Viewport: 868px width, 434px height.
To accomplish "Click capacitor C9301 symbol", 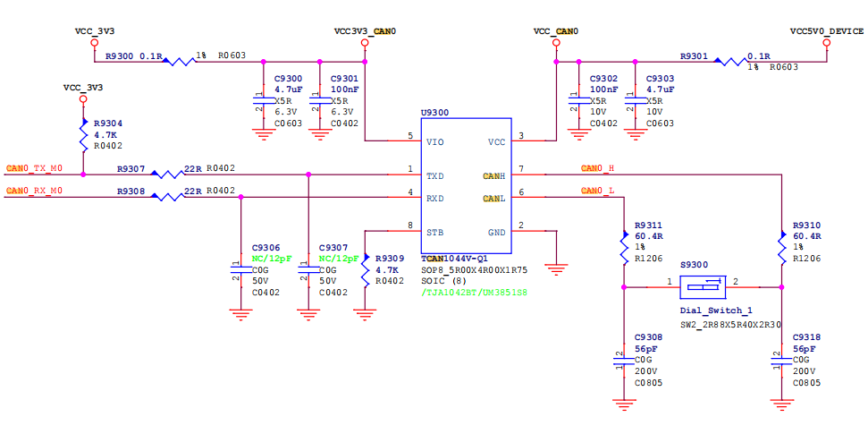I will point(319,101).
